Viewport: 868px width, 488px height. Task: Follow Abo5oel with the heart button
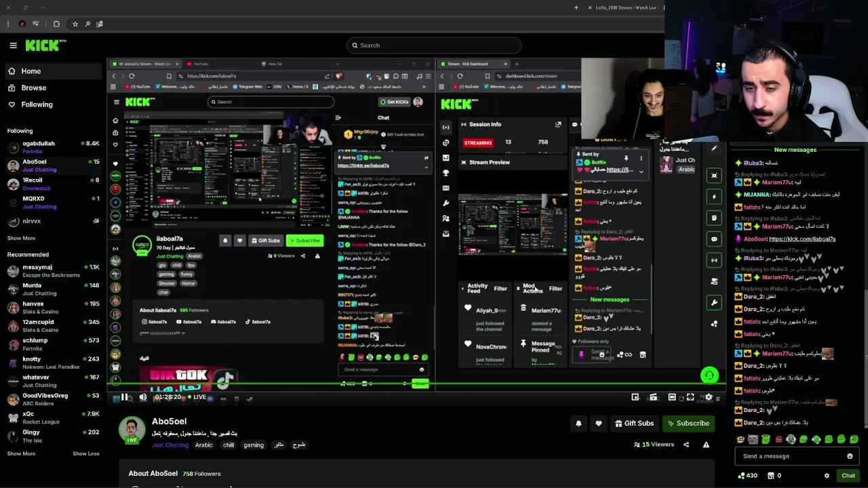pos(598,424)
